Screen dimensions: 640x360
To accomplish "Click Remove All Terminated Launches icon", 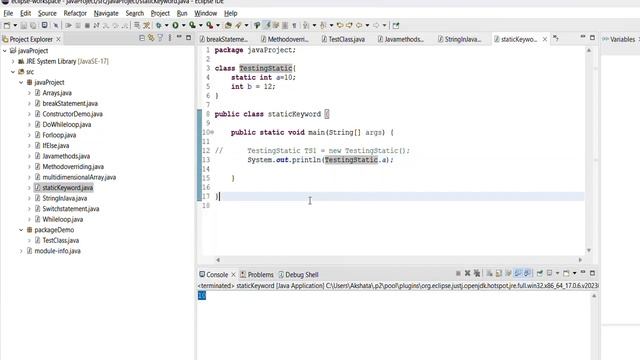I will point(477,273).
